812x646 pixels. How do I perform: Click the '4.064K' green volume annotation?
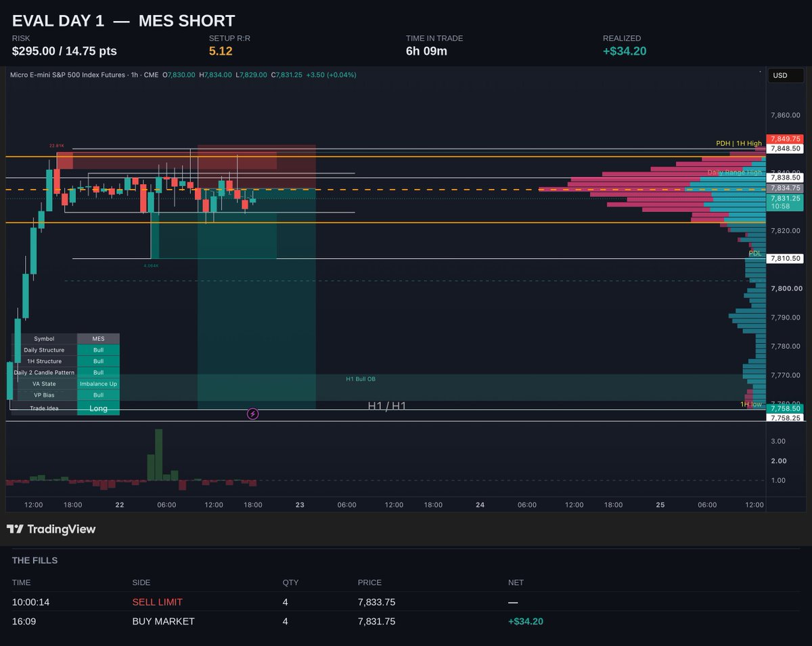[151, 266]
